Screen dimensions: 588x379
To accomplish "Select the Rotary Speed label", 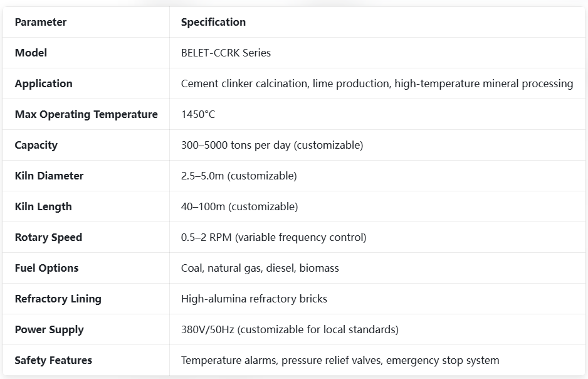I will tap(48, 238).
